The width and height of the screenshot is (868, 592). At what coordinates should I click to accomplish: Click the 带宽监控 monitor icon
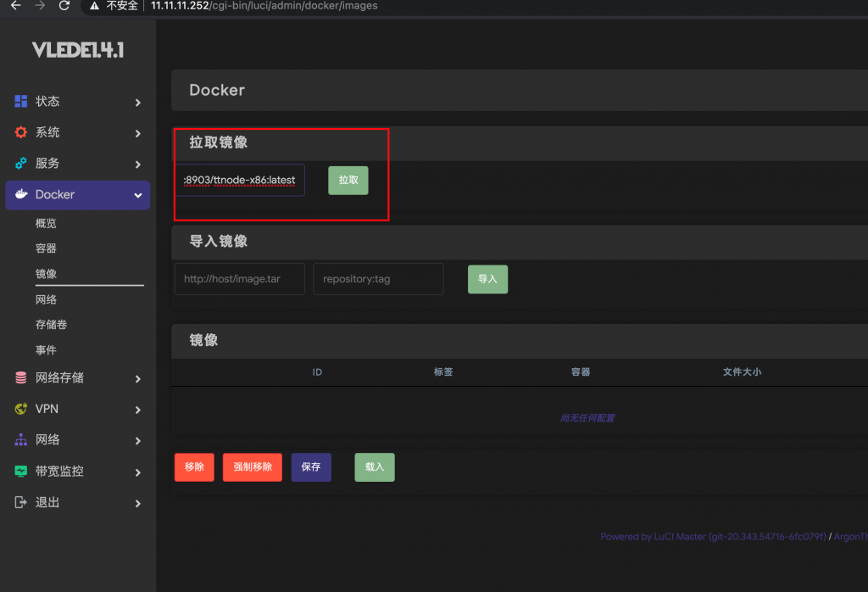(x=21, y=472)
